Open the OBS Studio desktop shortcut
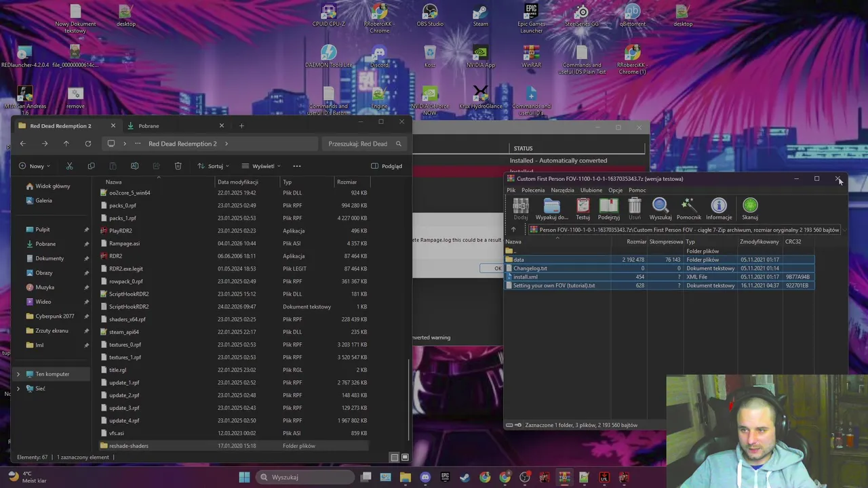The image size is (868, 488). [430, 16]
